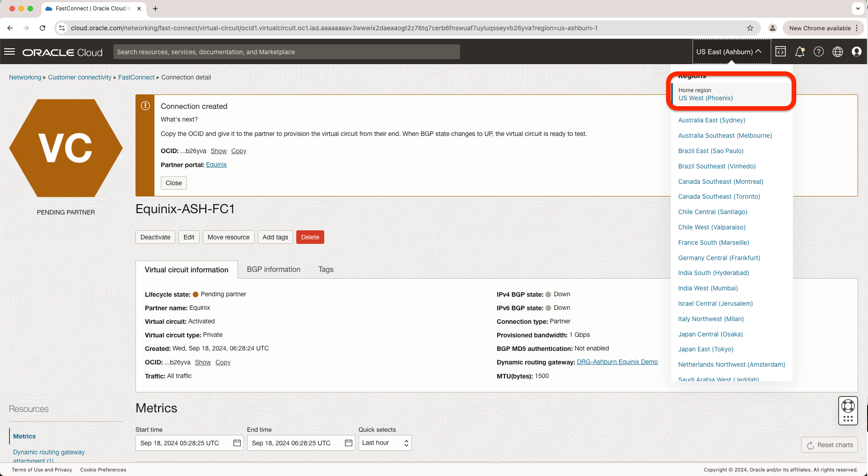This screenshot has width=868, height=476.
Task: Go back to the previous page
Action: tap(10, 28)
